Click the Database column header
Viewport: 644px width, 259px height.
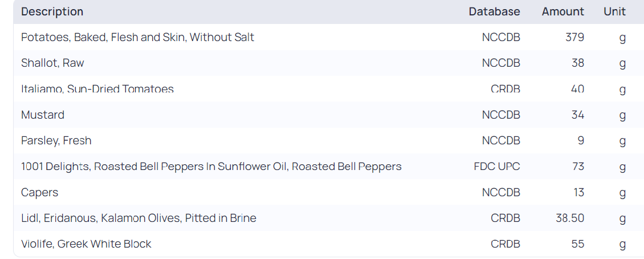click(x=494, y=11)
